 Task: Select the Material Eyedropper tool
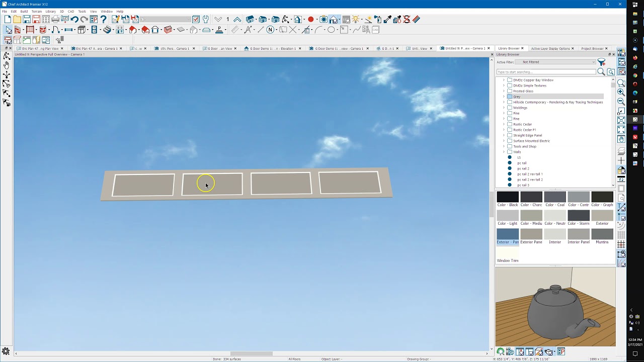tap(387, 20)
